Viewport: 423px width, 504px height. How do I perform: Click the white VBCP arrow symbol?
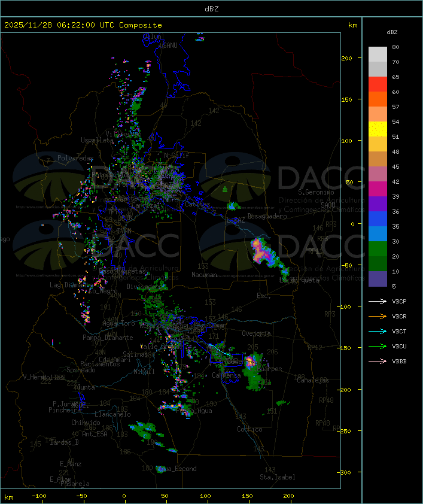point(378,301)
